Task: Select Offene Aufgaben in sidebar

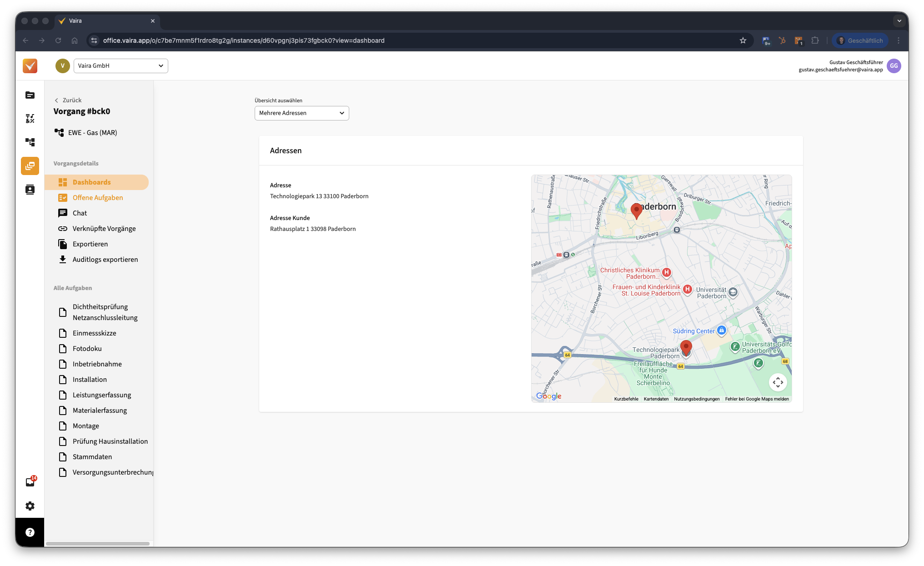Action: 97,198
